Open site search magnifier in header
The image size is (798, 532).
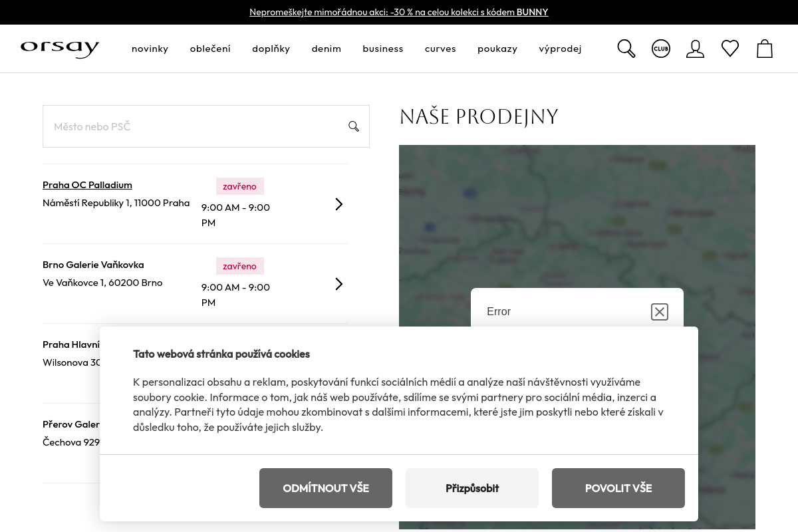(x=626, y=49)
